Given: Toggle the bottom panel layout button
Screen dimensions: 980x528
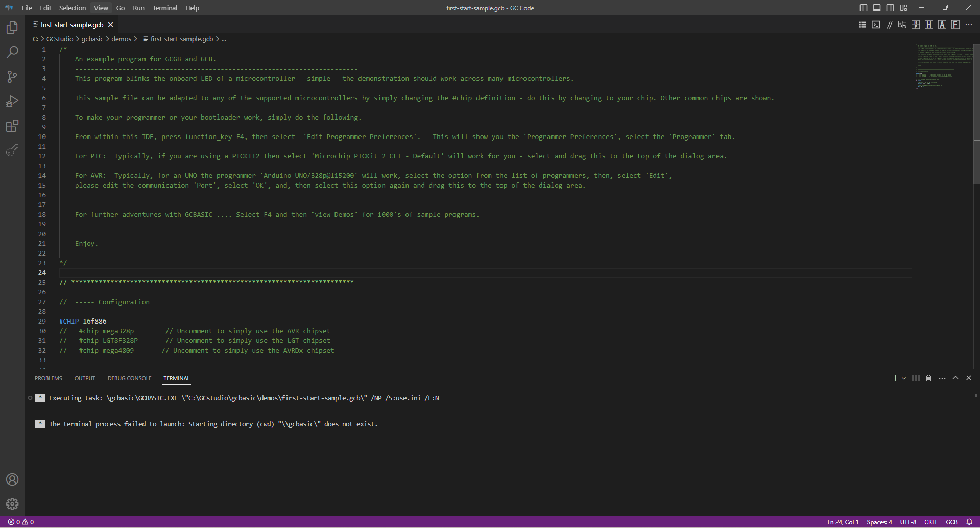Looking at the screenshot, I should (877, 8).
